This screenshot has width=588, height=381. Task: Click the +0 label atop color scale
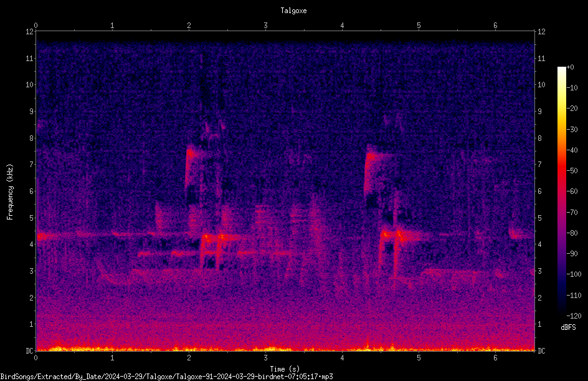click(x=570, y=67)
